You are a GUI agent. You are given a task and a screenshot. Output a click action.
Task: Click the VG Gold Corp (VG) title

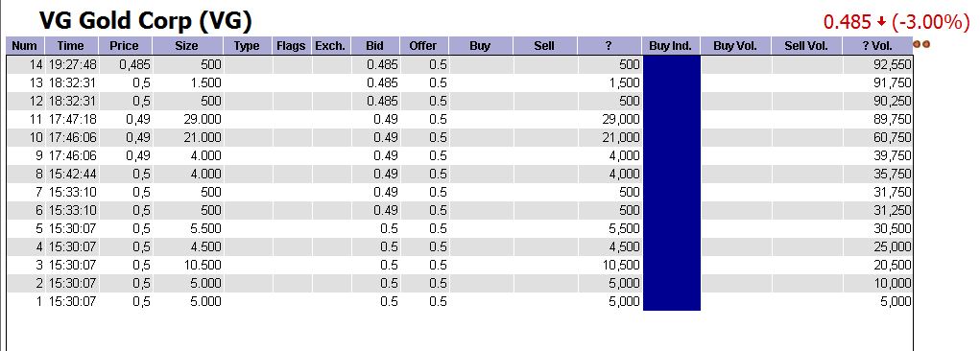coord(146,20)
